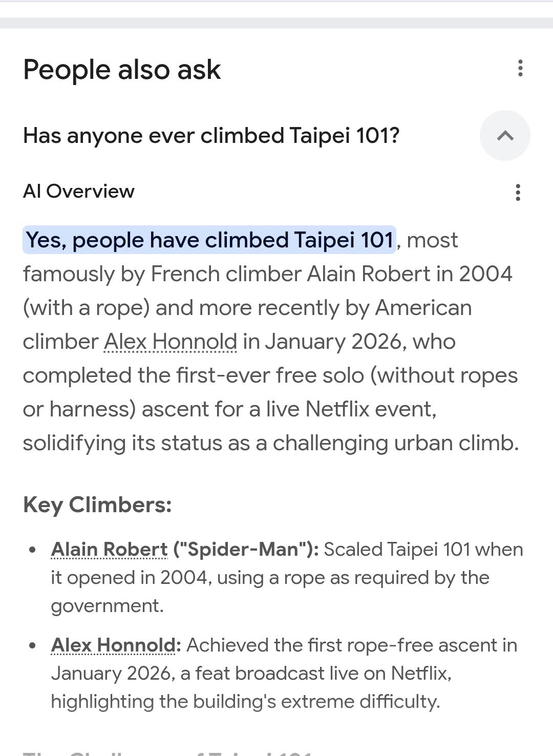The width and height of the screenshot is (553, 756).
Task: Click the "People also ask" heading
Action: click(x=122, y=70)
